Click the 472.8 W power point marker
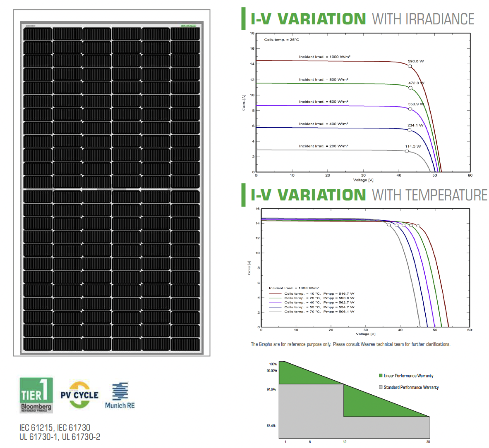Screen dimensions: 489x448 410,88
